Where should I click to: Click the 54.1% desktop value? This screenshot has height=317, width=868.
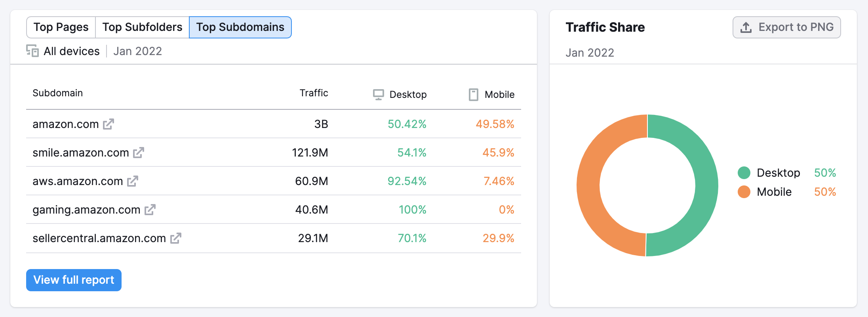pyautogui.click(x=412, y=153)
